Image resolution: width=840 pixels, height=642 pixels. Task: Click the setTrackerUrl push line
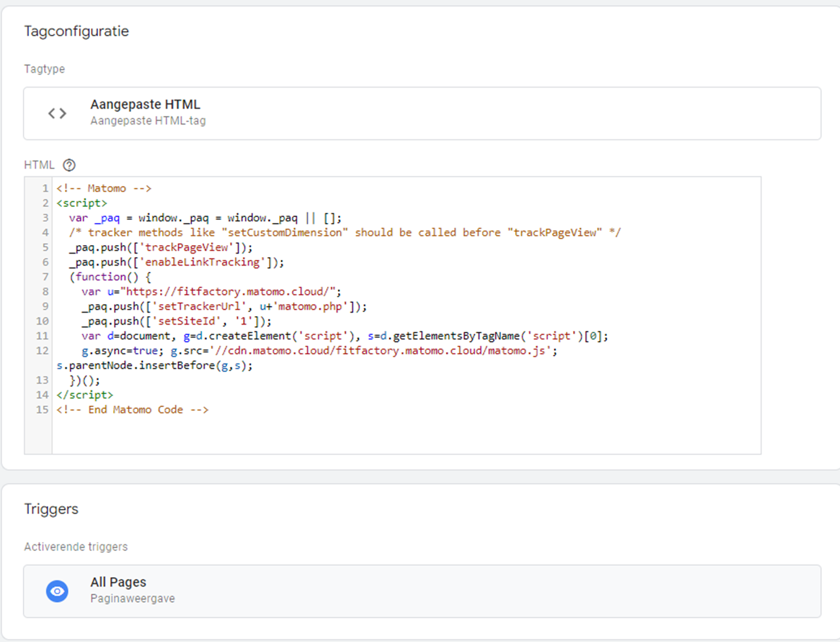coord(224,306)
